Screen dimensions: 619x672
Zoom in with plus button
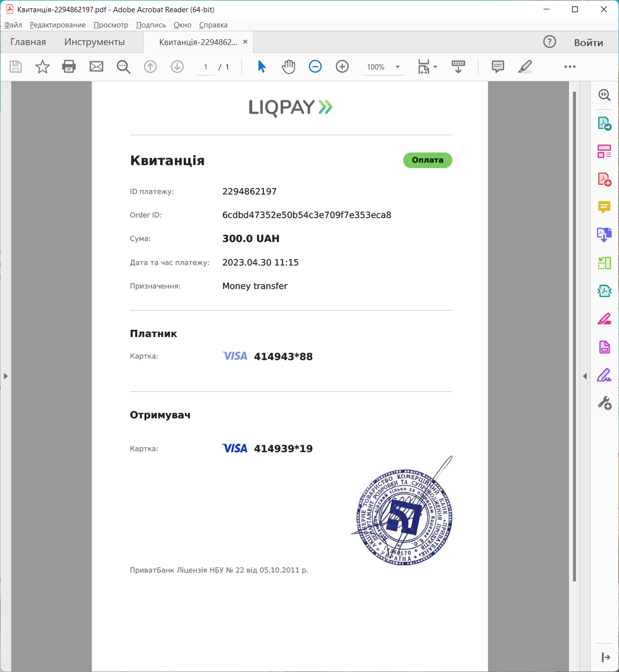(342, 67)
